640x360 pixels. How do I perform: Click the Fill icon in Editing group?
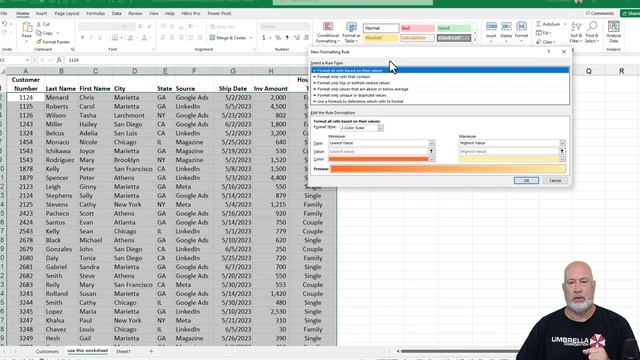(539, 33)
